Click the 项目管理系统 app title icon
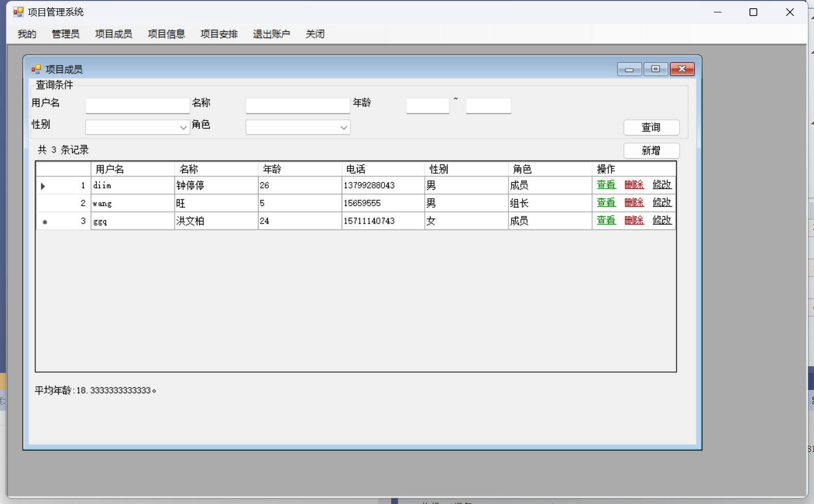This screenshot has height=504, width=814. point(19,12)
